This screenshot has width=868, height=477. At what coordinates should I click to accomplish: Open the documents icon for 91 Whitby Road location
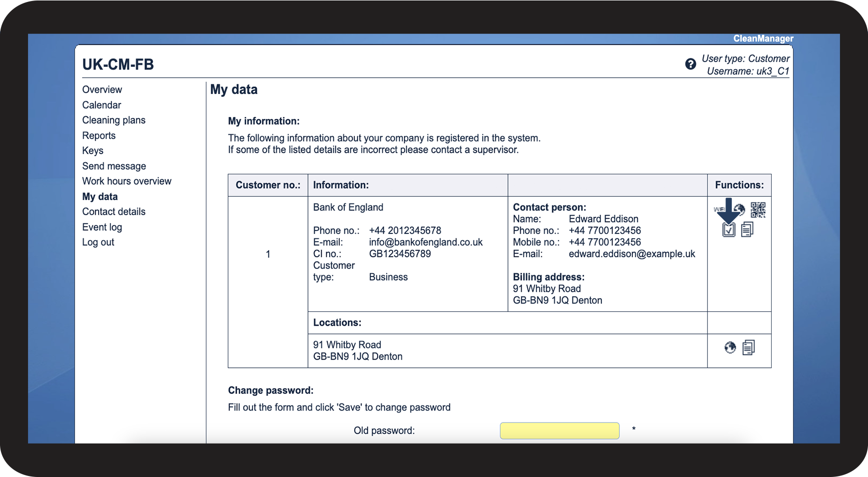pos(749,348)
